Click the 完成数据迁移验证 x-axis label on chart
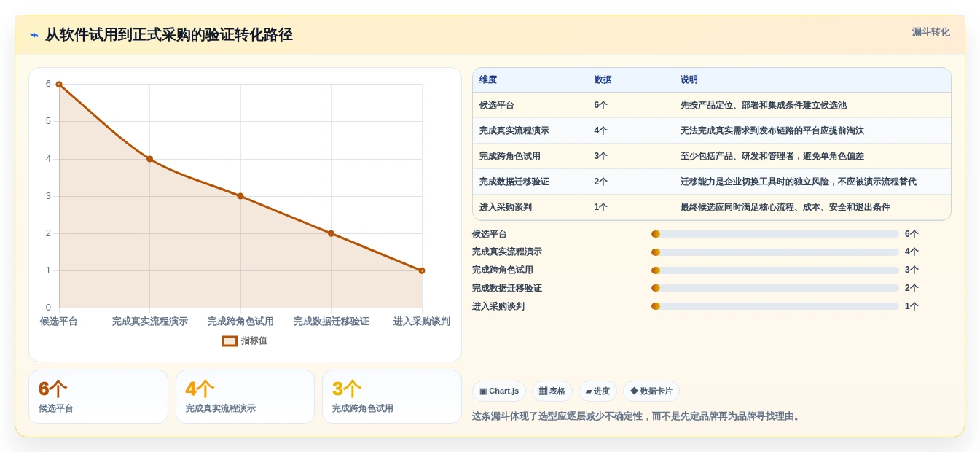Screen dimensions: 980x452 [x=332, y=322]
